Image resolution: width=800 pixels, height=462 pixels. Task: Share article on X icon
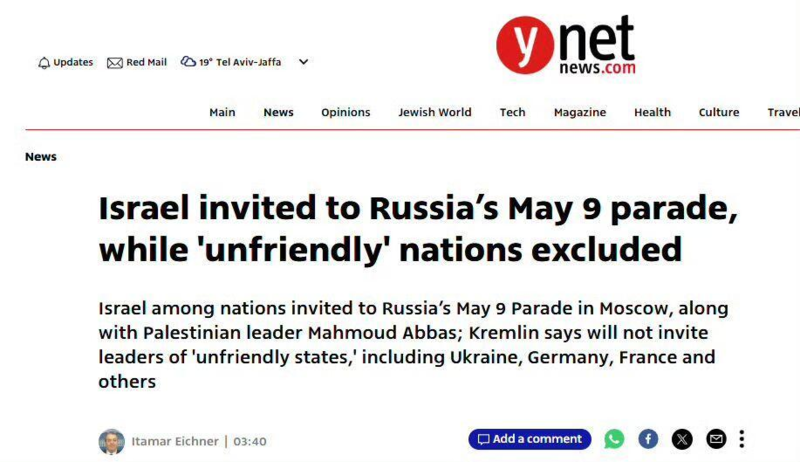pyautogui.click(x=682, y=439)
